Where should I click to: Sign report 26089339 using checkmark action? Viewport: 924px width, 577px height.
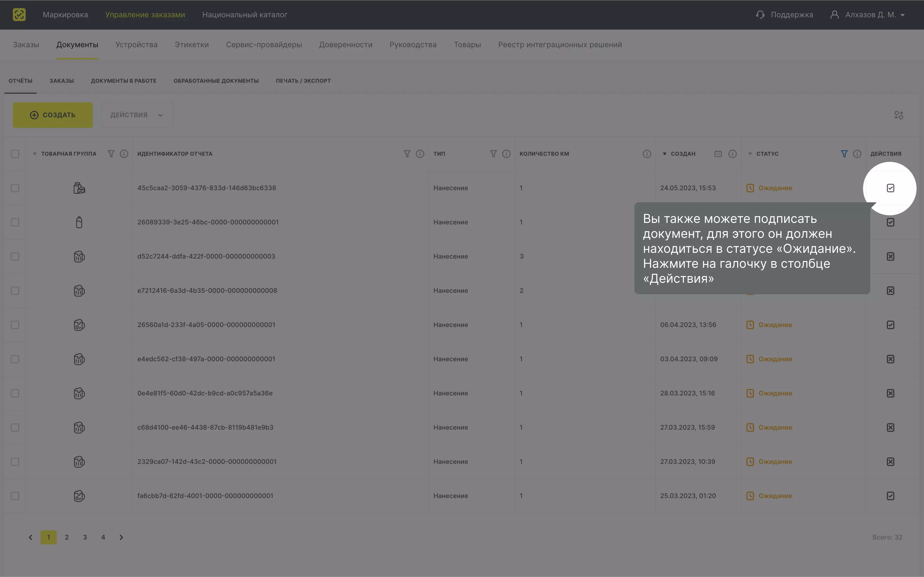pos(890,222)
